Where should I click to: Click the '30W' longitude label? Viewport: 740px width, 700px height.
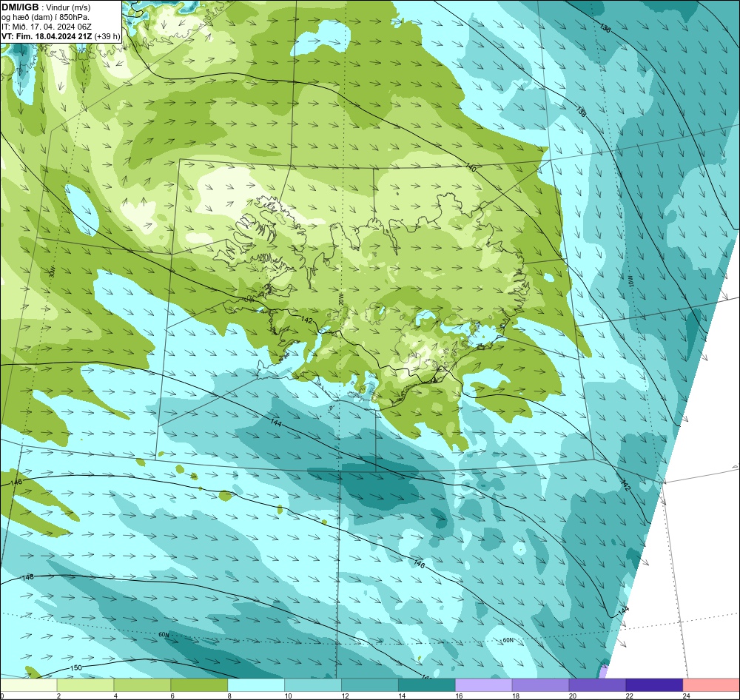pyautogui.click(x=52, y=272)
